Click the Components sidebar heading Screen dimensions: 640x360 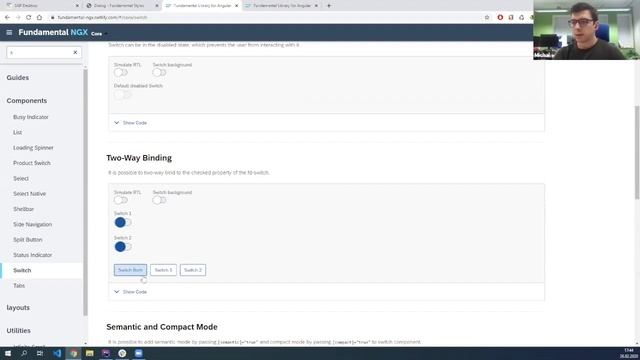coord(27,101)
